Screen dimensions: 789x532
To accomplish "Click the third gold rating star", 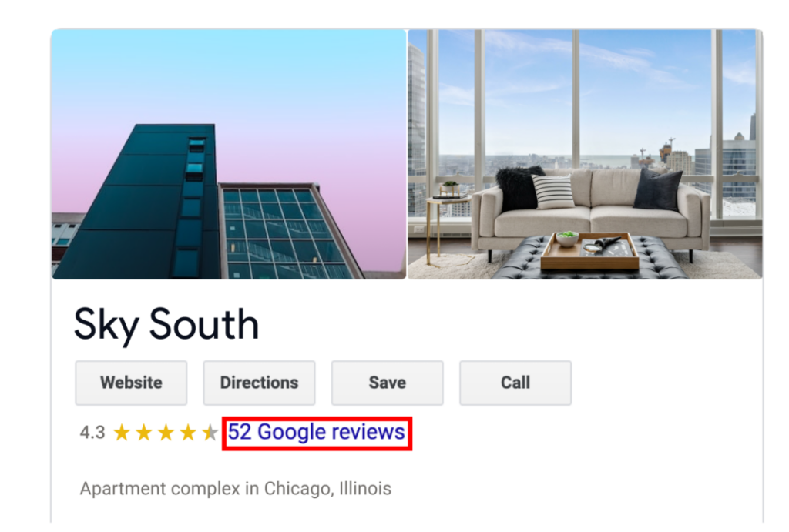I will pyautogui.click(x=166, y=433).
